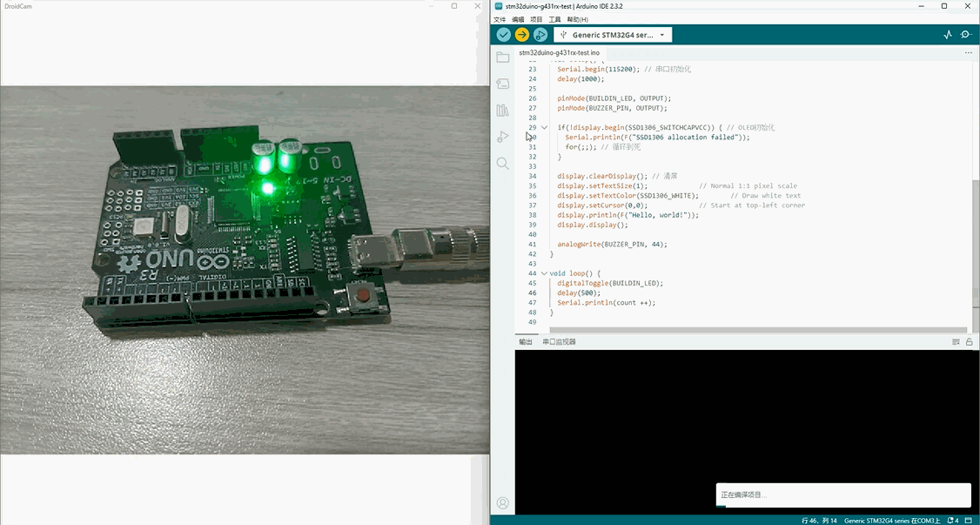Click the Upload arrow button
980x525 pixels.
click(521, 35)
